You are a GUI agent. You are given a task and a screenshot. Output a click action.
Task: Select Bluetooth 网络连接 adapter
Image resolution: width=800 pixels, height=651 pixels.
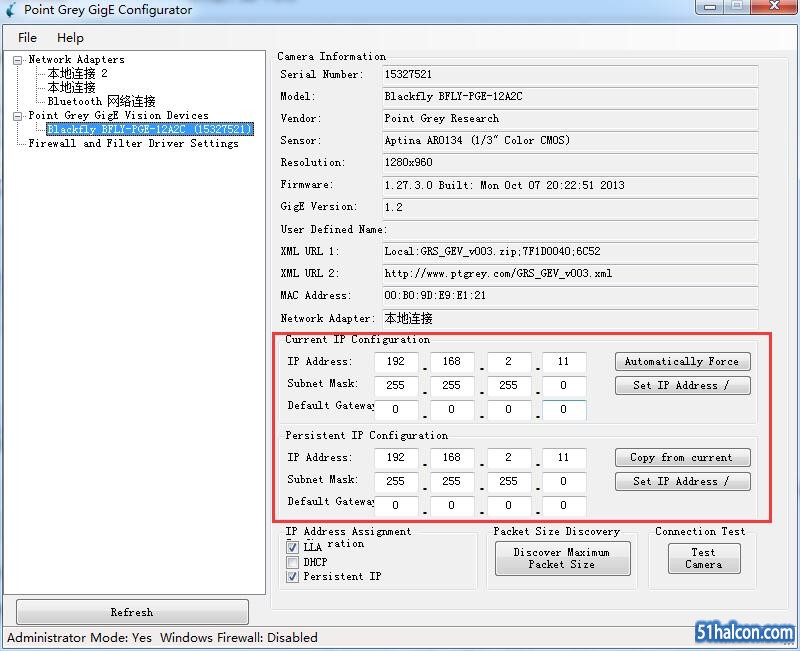(102, 101)
